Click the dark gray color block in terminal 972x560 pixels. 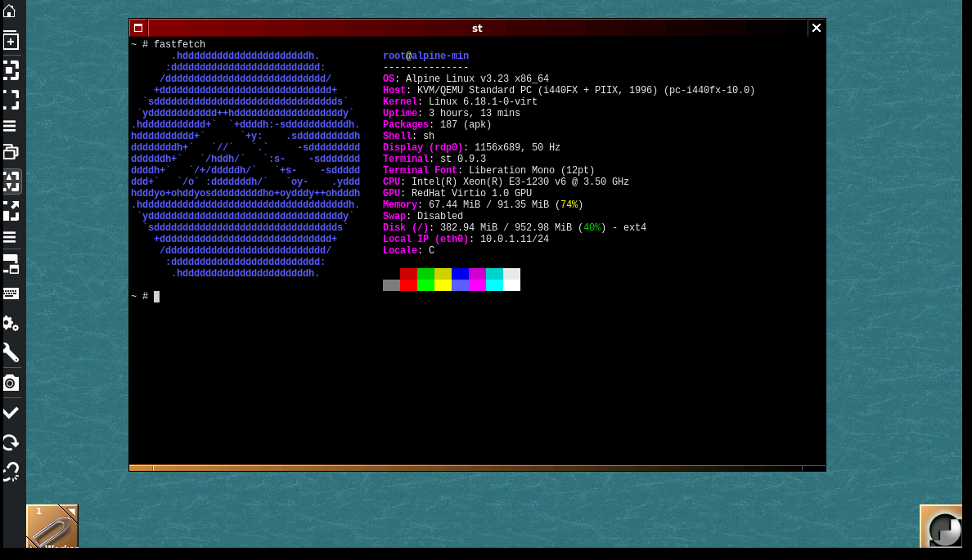(391, 285)
